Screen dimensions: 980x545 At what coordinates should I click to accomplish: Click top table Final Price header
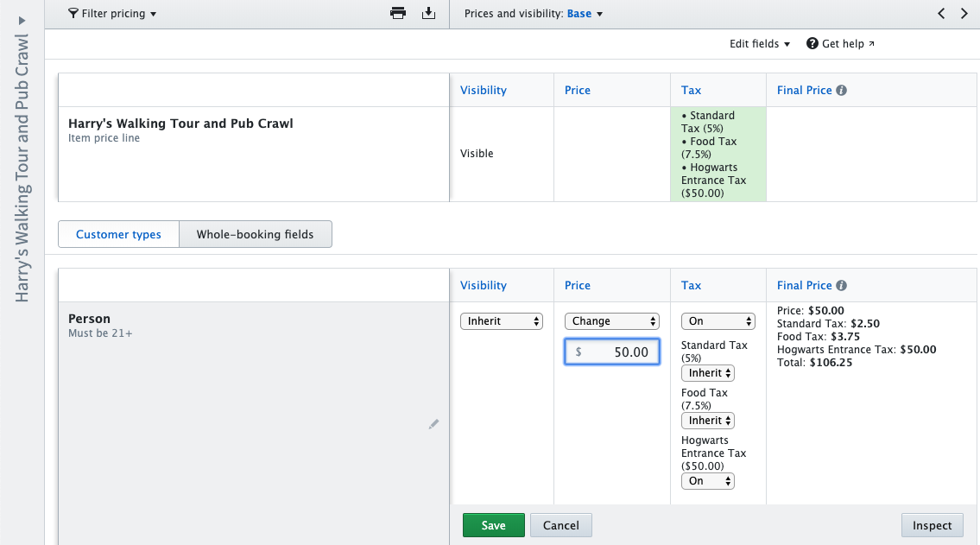tap(804, 90)
